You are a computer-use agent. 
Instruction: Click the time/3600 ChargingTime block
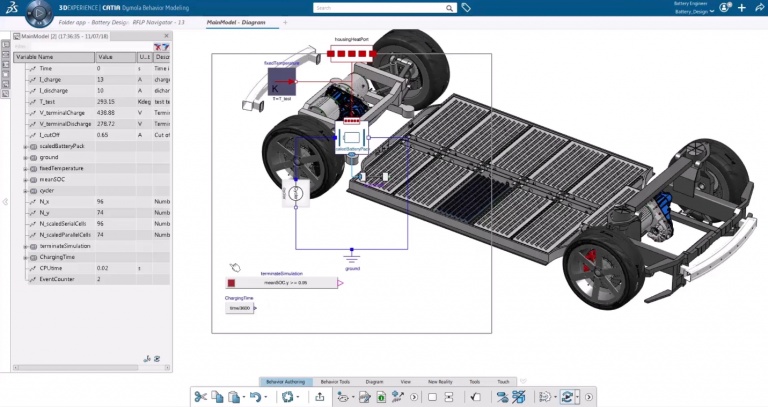[240, 308]
